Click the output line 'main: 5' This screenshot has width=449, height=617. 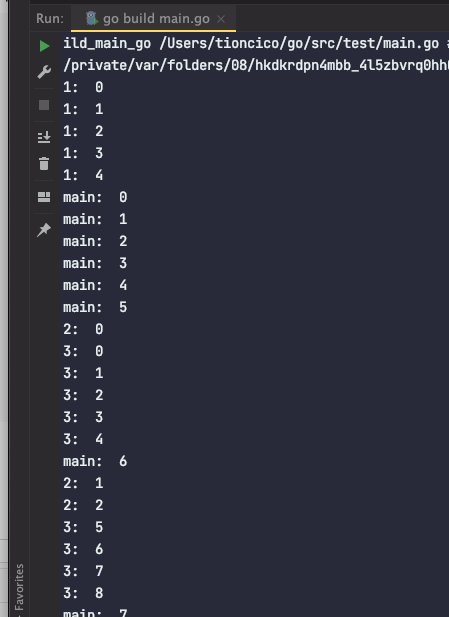pos(95,307)
